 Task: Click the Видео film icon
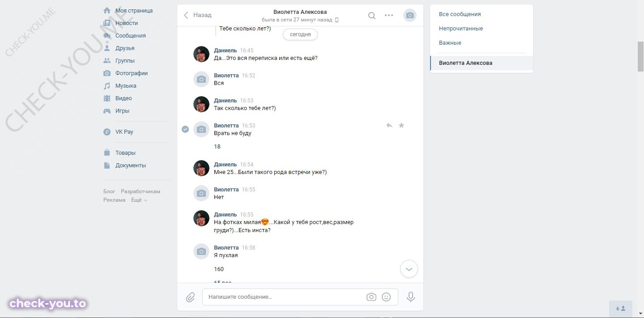(107, 98)
